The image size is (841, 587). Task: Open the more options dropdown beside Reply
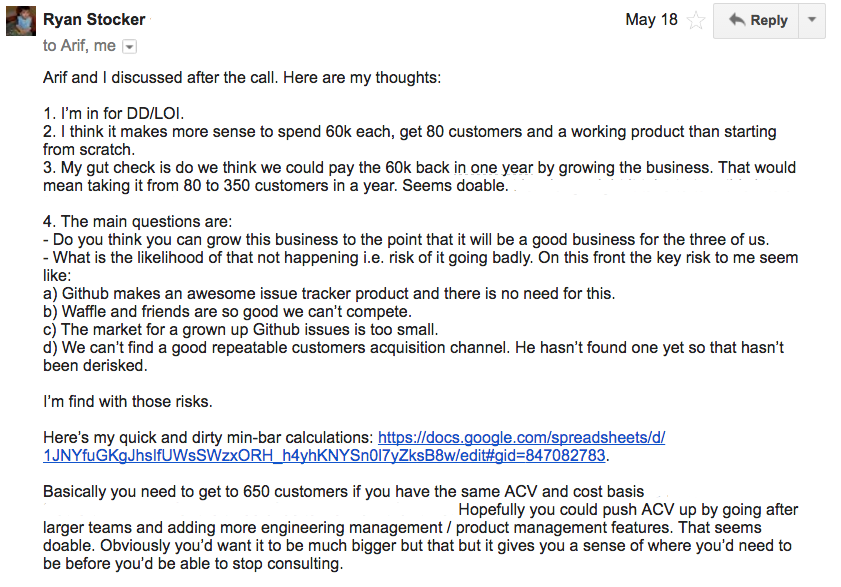812,20
